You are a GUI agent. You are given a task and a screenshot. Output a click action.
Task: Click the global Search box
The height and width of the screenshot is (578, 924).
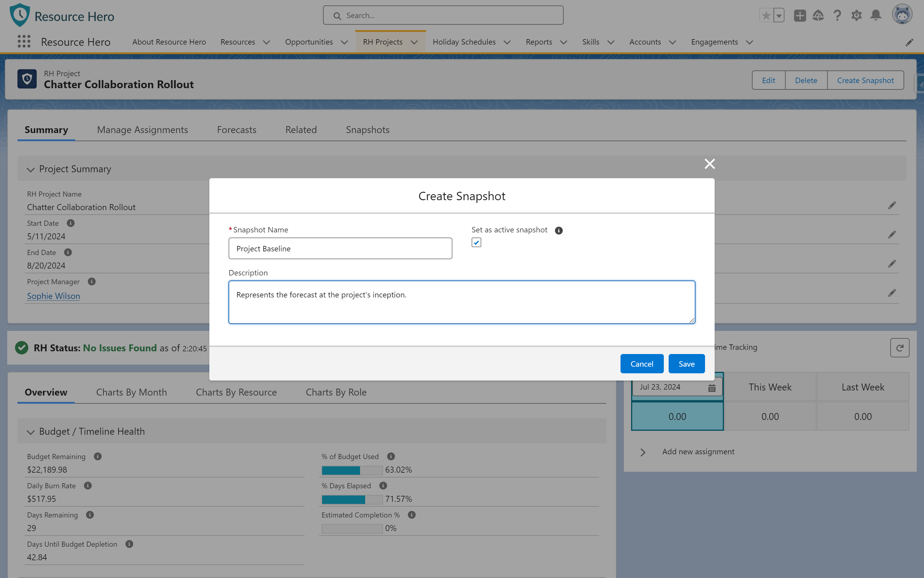(x=443, y=15)
